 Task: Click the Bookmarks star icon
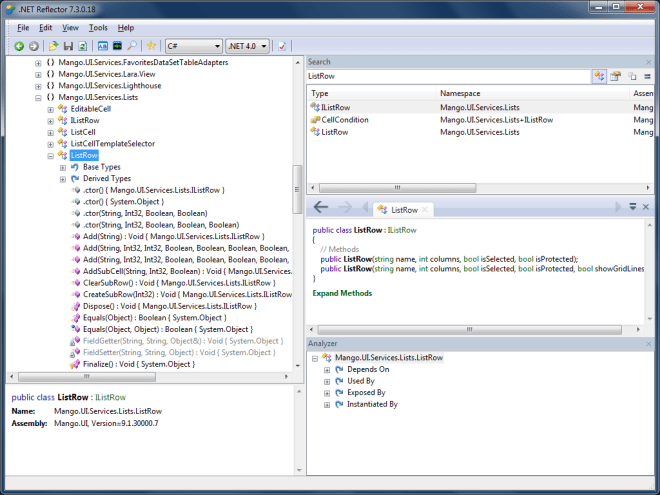[x=151, y=46]
